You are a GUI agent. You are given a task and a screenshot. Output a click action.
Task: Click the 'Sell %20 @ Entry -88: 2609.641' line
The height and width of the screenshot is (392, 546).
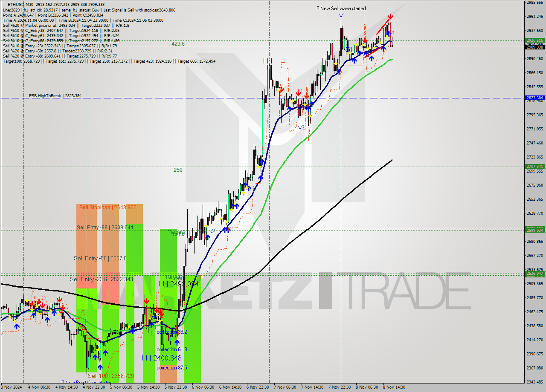pos(60,56)
